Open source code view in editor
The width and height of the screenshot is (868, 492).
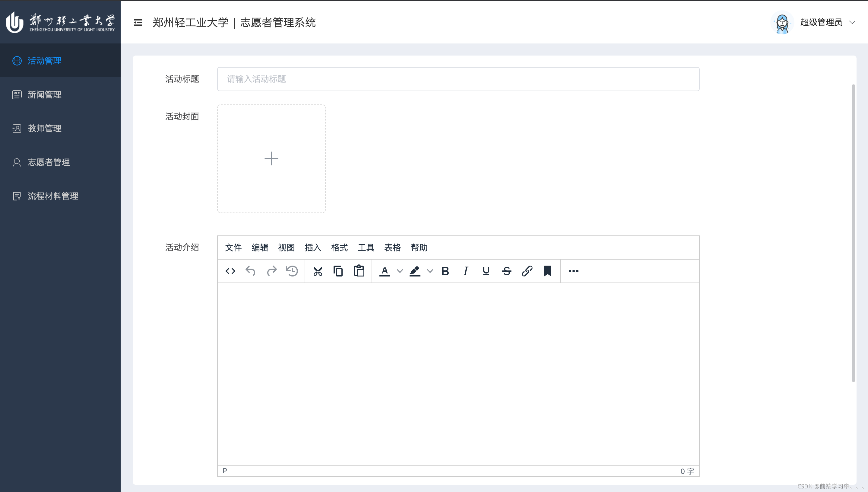point(230,271)
